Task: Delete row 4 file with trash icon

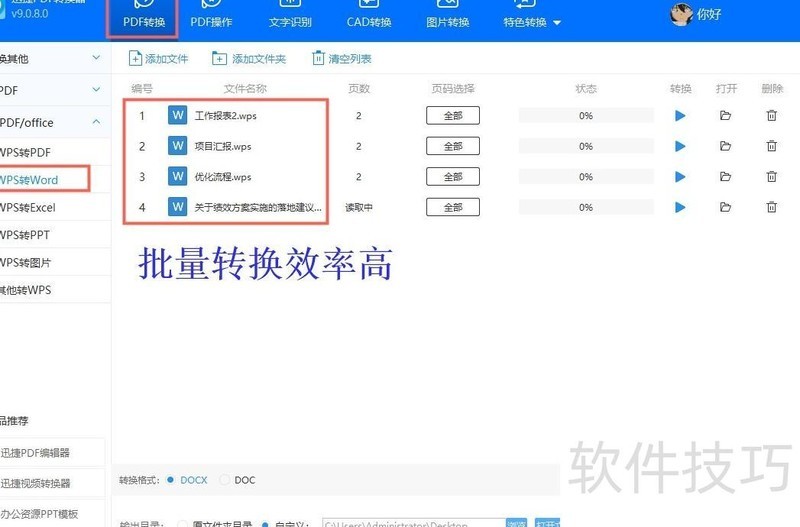Action: (x=771, y=207)
